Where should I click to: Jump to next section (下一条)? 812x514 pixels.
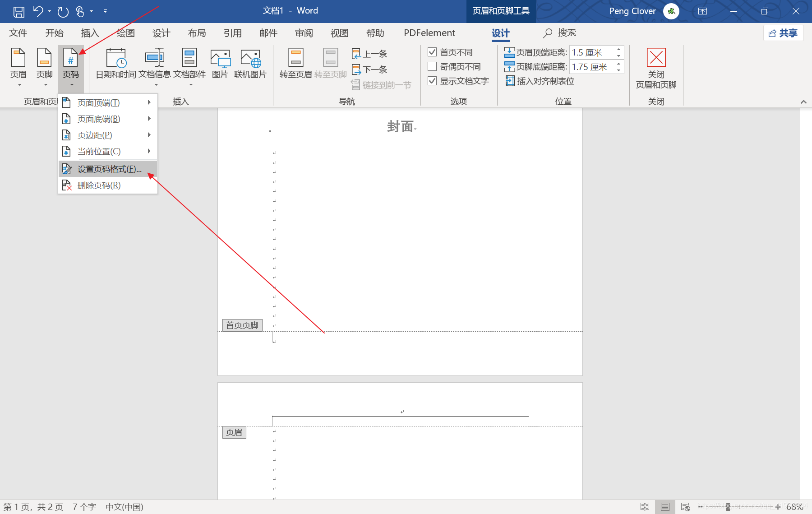(x=369, y=69)
